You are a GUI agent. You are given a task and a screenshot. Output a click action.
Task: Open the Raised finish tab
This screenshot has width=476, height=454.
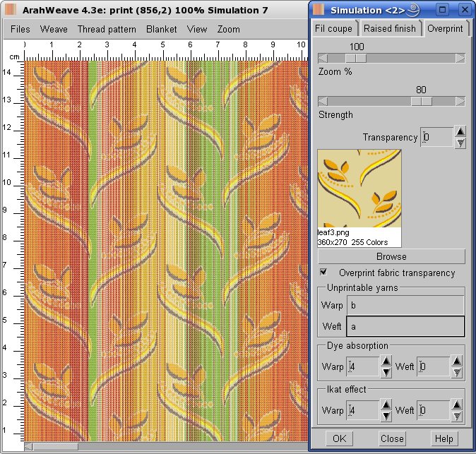pyautogui.click(x=390, y=29)
